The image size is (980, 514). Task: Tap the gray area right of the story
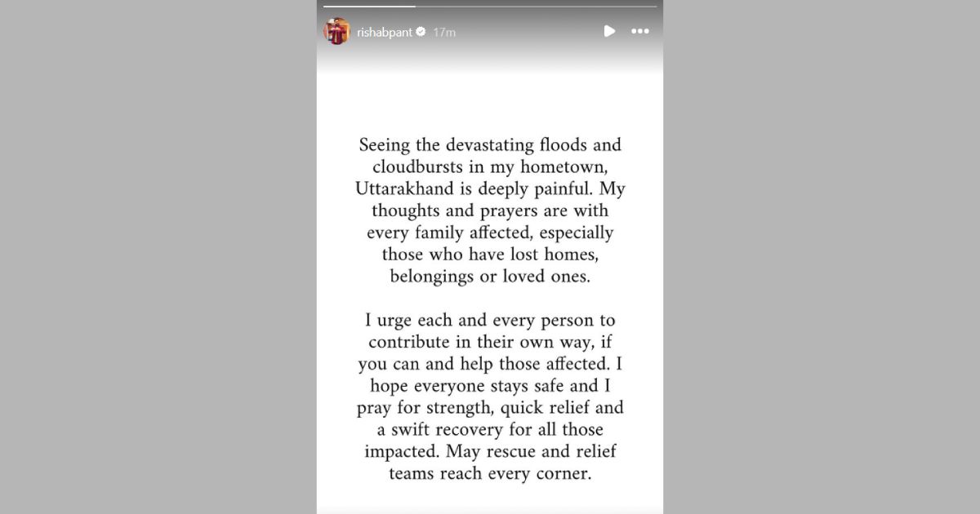pos(822,257)
